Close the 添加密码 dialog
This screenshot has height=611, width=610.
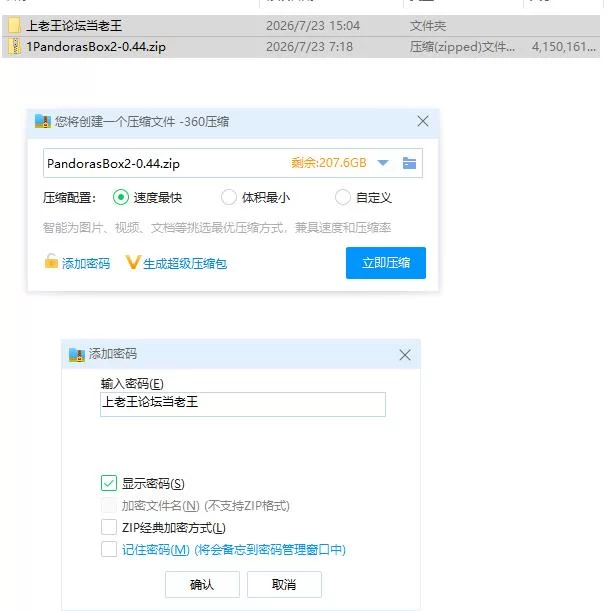[x=405, y=355]
